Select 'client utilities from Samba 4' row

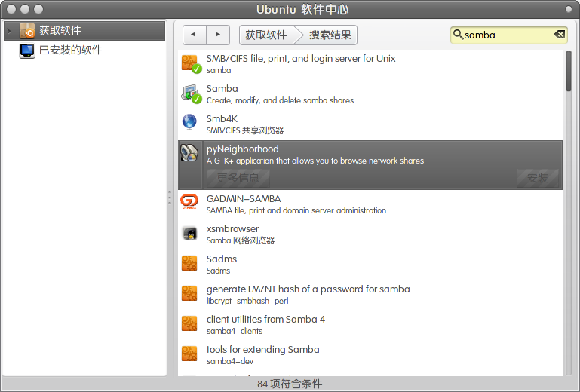pyautogui.click(x=370, y=325)
